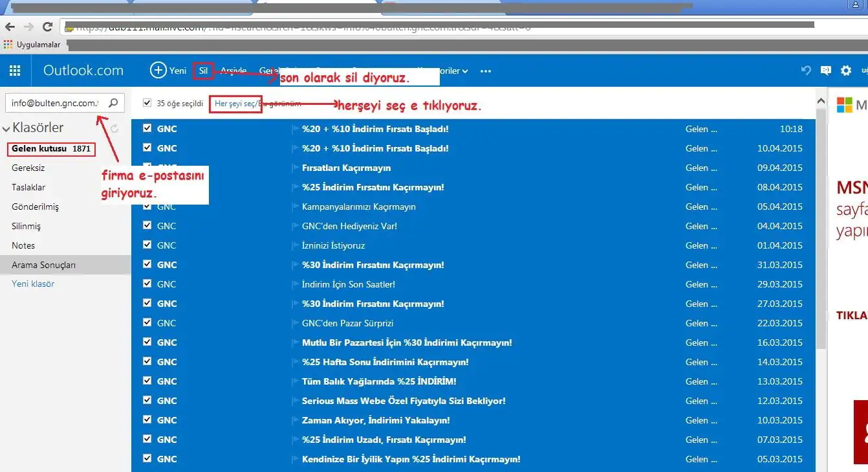Open the Office app launcher grid icon
868x472 pixels.
tap(14, 71)
